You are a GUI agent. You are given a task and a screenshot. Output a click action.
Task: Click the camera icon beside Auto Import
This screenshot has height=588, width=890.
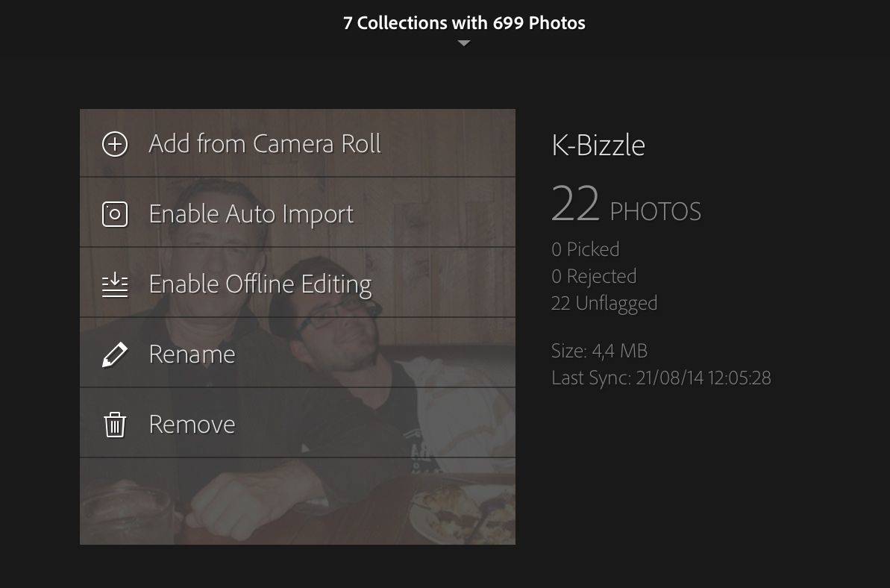[115, 214]
